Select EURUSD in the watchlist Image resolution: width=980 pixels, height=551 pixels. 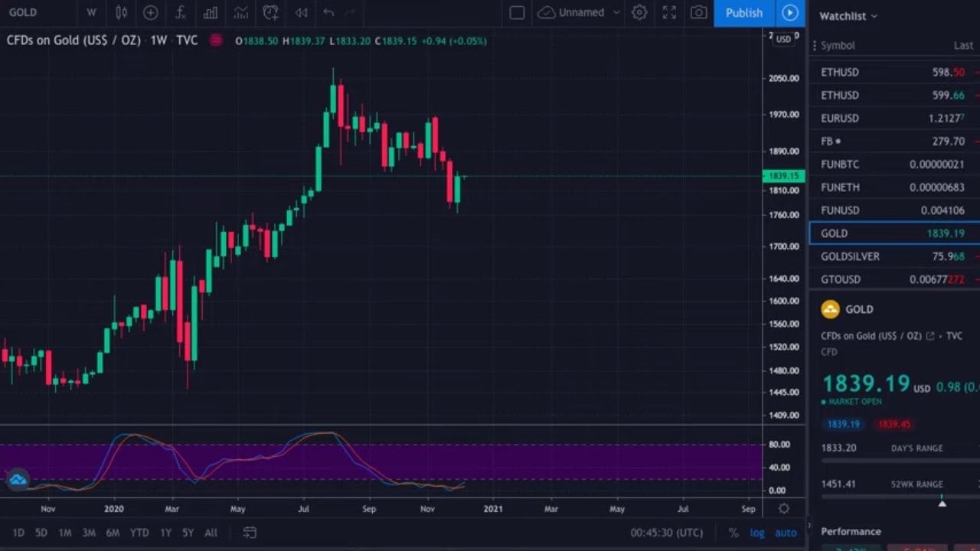[x=894, y=118]
